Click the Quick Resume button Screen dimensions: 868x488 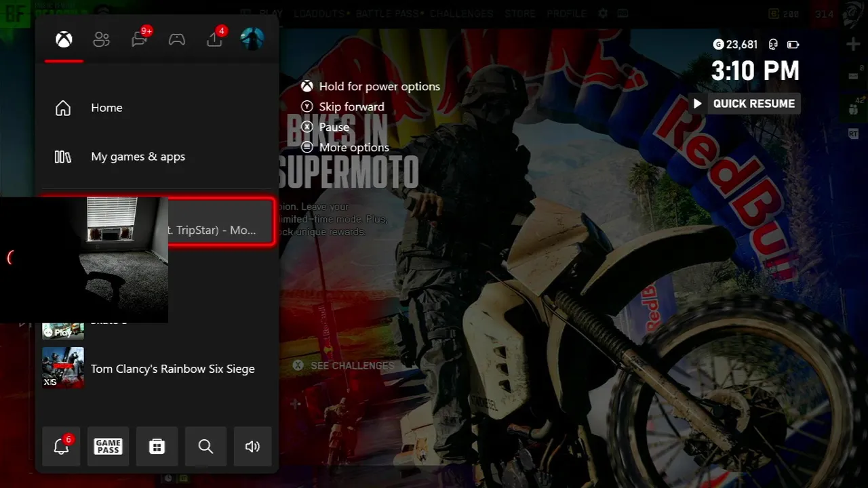(x=744, y=104)
